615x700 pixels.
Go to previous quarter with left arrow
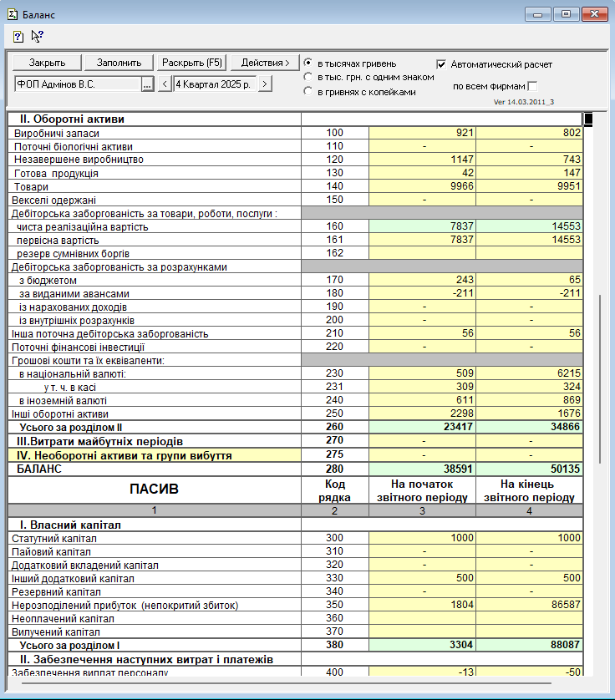(x=165, y=84)
